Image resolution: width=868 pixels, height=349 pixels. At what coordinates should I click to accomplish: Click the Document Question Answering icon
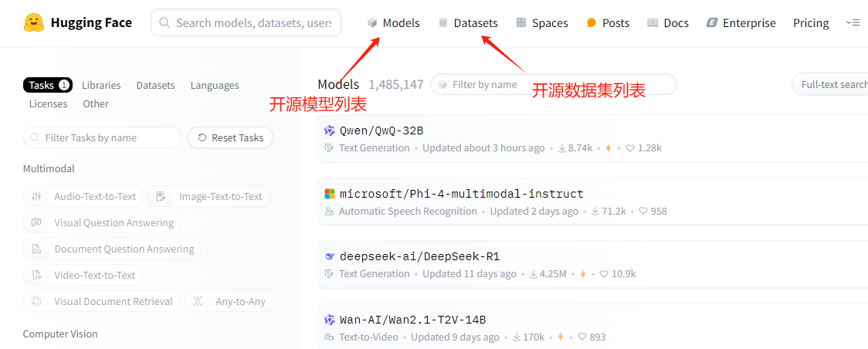point(36,249)
